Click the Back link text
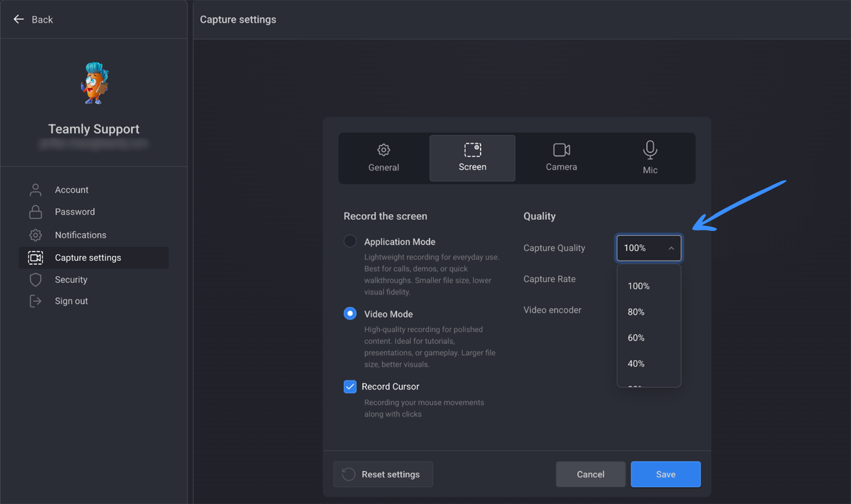 (x=42, y=20)
